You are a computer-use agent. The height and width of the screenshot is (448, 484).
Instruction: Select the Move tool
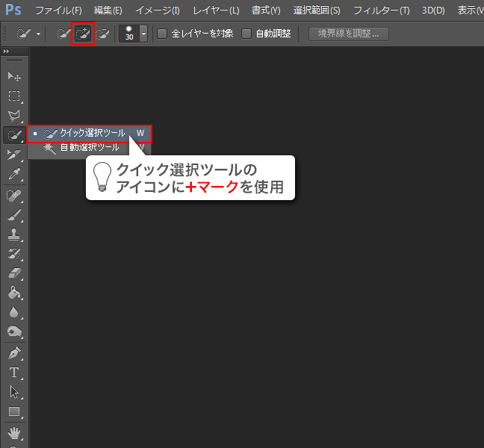(14, 76)
